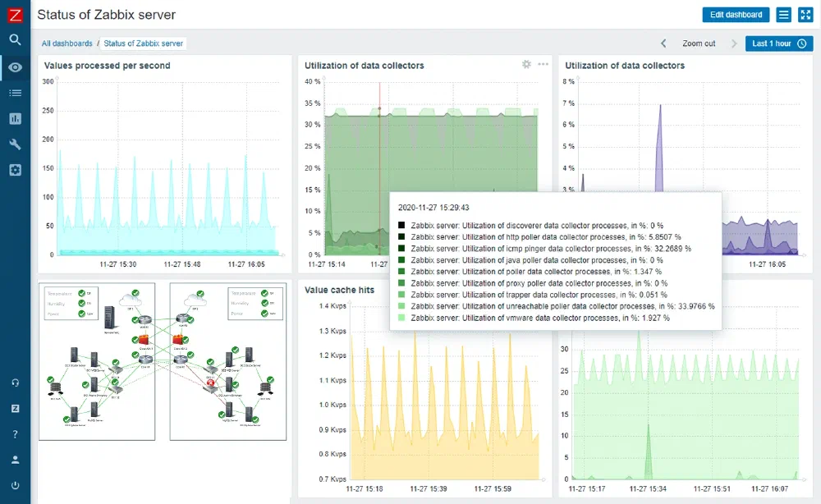Click the clock icon on Last 1 hour

tap(801, 44)
